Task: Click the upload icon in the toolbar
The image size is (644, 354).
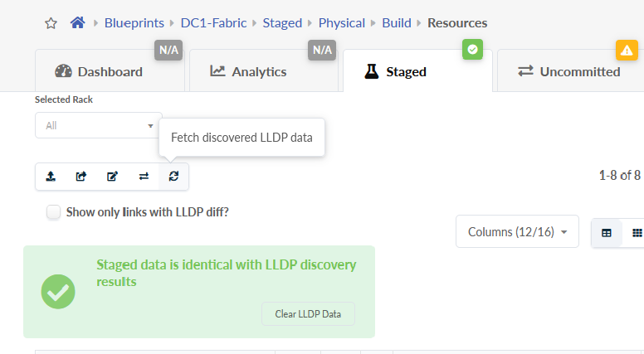Action: pos(51,176)
